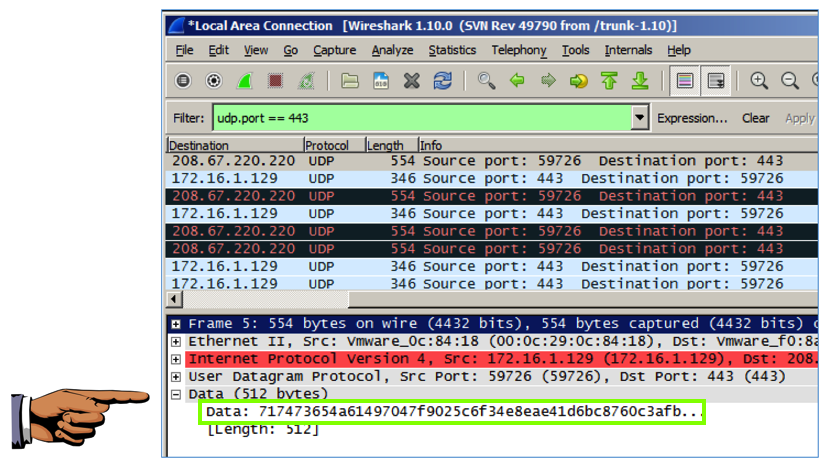The height and width of the screenshot is (473, 831).
Task: Open the View menu
Action: tap(256, 50)
